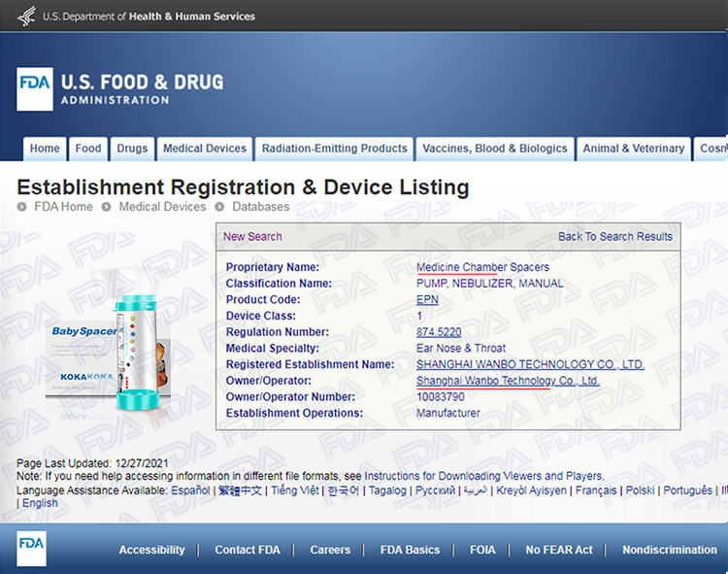Click the Establishment Registration & Device Listing heading
The width and height of the screenshot is (728, 574).
click(243, 187)
